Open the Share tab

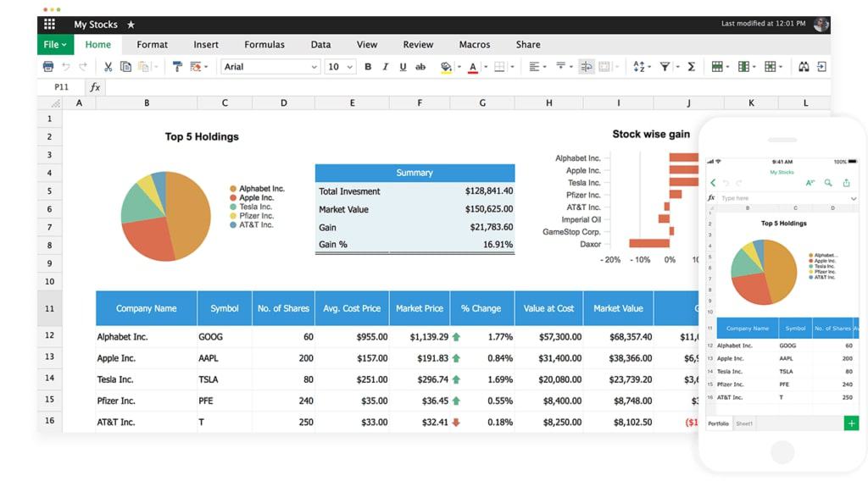(x=528, y=45)
